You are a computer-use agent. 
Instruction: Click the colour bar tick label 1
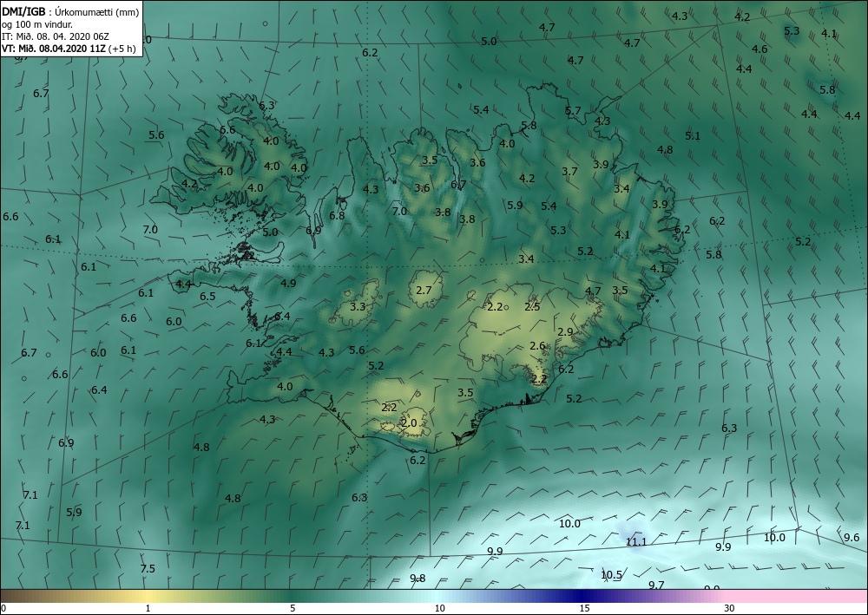pyautogui.click(x=148, y=608)
